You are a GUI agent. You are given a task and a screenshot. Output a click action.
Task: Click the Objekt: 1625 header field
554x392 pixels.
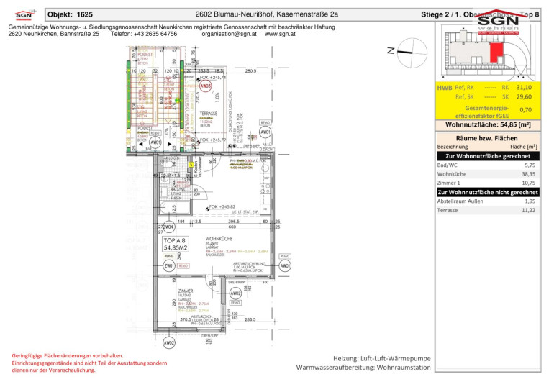tap(70, 14)
